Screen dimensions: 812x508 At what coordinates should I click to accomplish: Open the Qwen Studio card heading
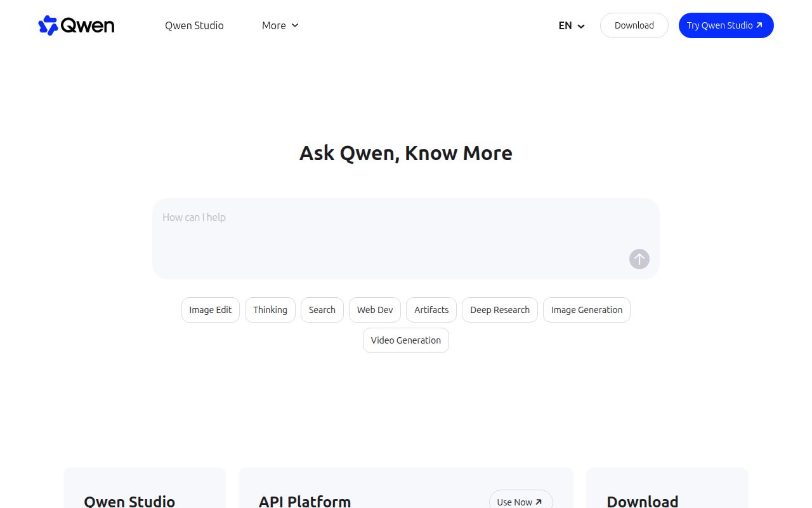click(129, 501)
